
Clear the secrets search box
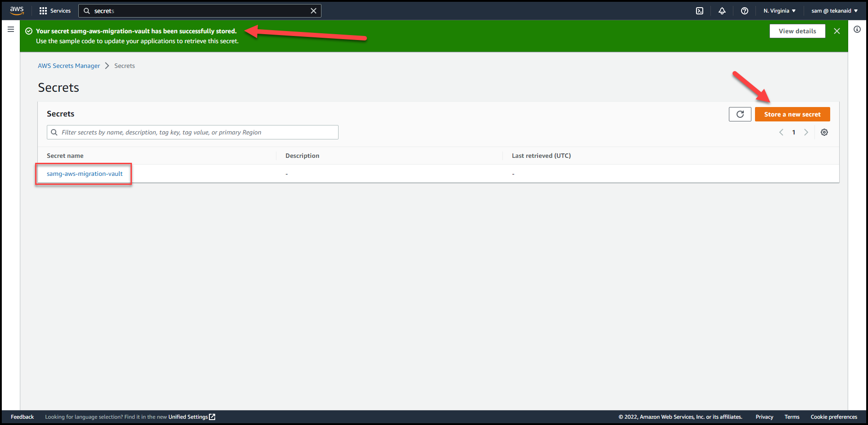click(x=313, y=10)
